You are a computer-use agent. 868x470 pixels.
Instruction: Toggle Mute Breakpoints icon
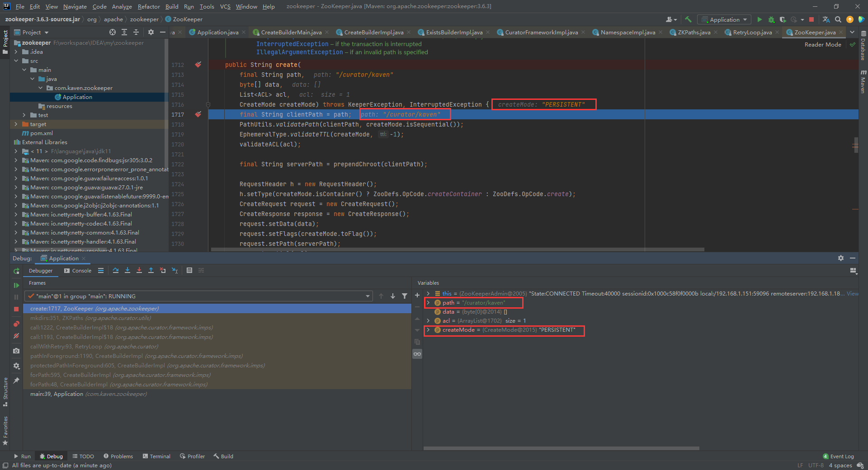point(16,336)
